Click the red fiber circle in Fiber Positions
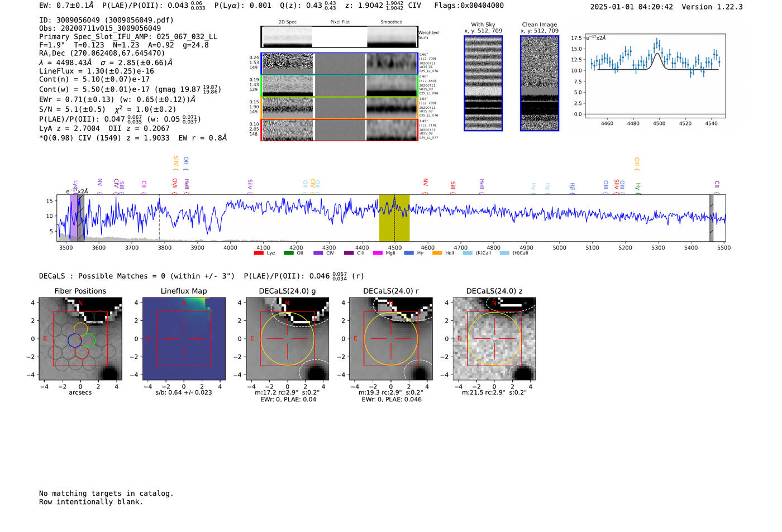Viewport: 782px width, 532px height. point(82,352)
